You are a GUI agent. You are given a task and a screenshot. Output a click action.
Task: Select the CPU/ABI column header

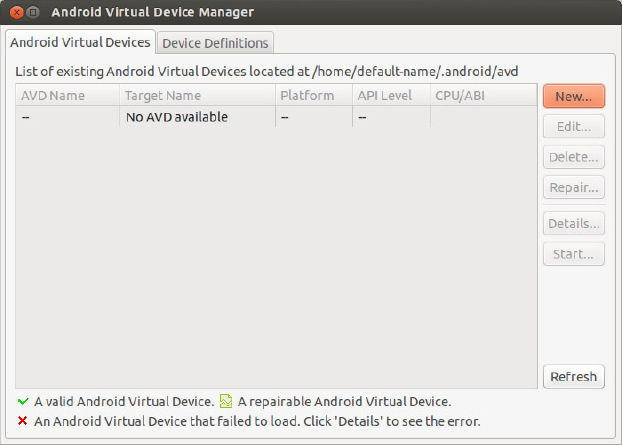point(483,96)
